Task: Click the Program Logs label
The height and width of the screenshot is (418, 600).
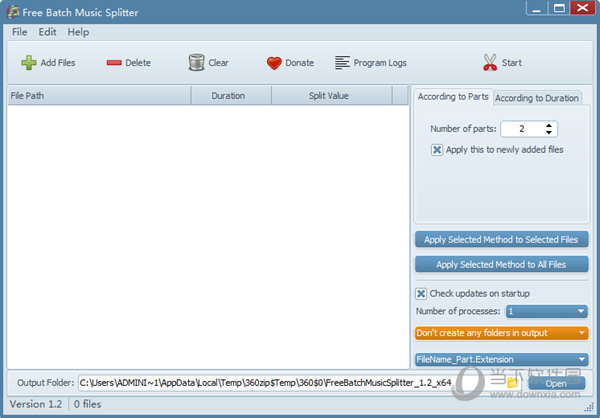Action: click(x=380, y=63)
